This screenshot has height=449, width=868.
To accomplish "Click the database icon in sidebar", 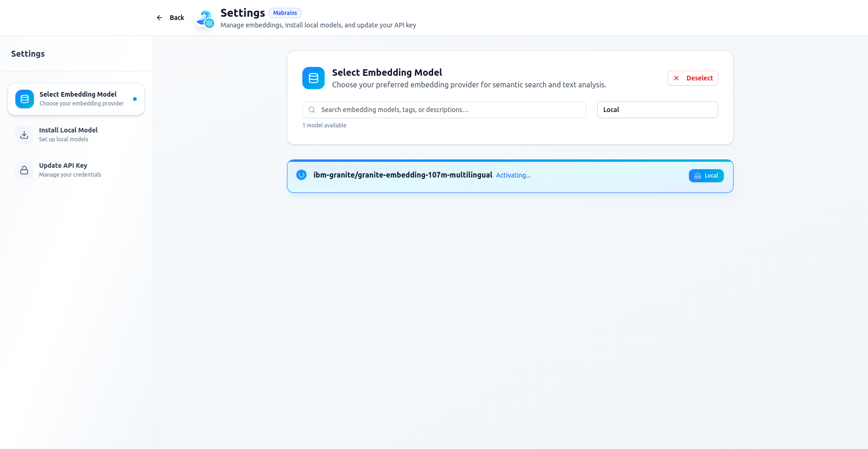I will pyautogui.click(x=25, y=99).
